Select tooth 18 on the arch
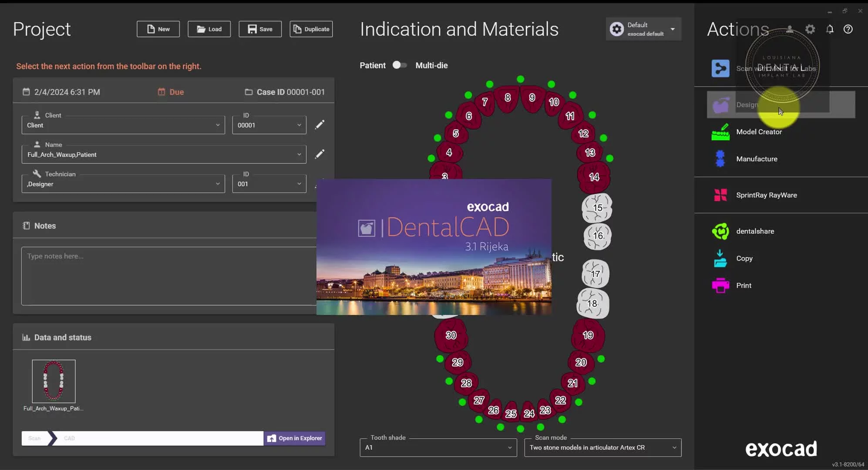 (592, 303)
